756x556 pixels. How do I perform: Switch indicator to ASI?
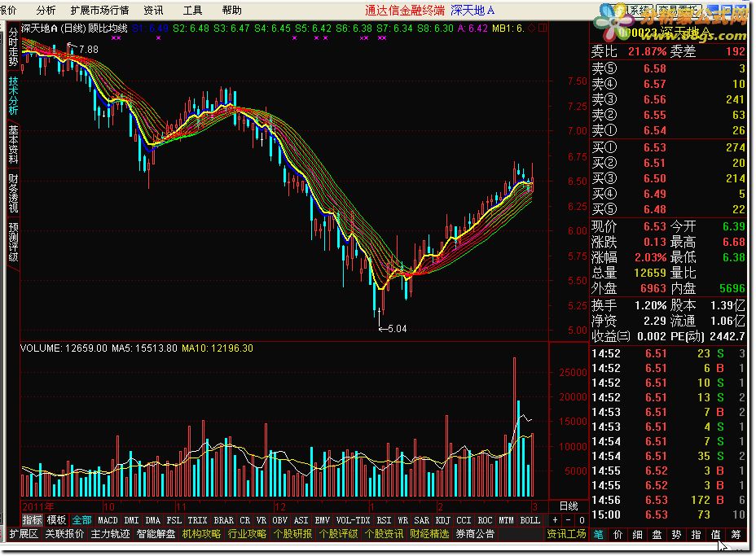click(301, 520)
